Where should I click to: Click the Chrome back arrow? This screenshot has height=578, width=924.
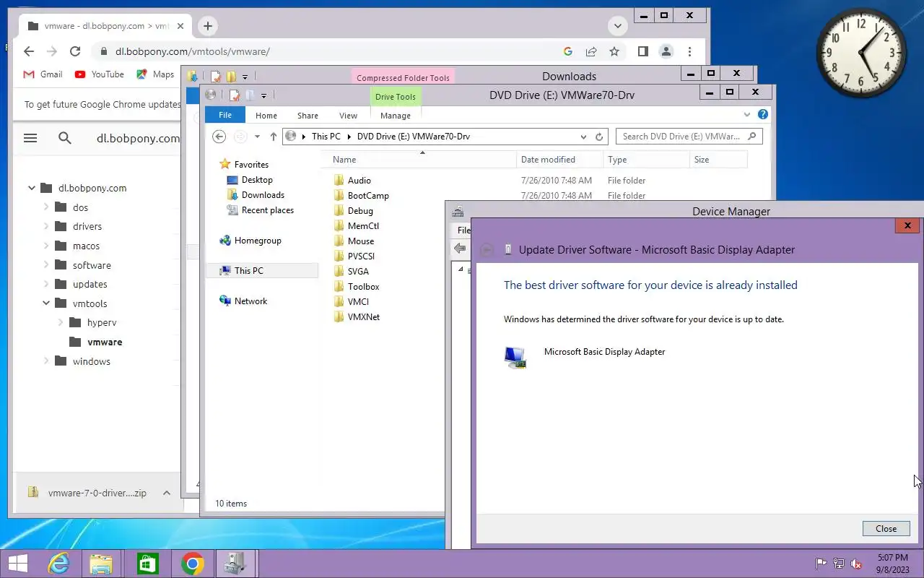coord(29,51)
